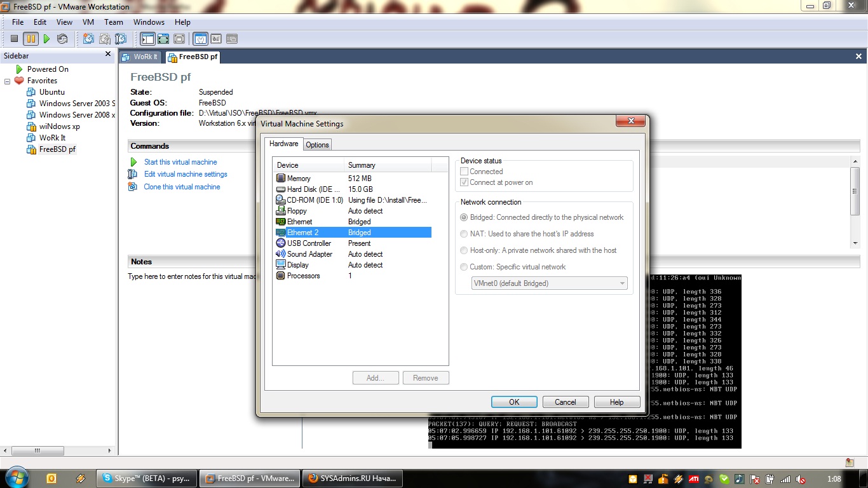Open the Team menu
This screenshot has width=868, height=488.
tap(114, 22)
